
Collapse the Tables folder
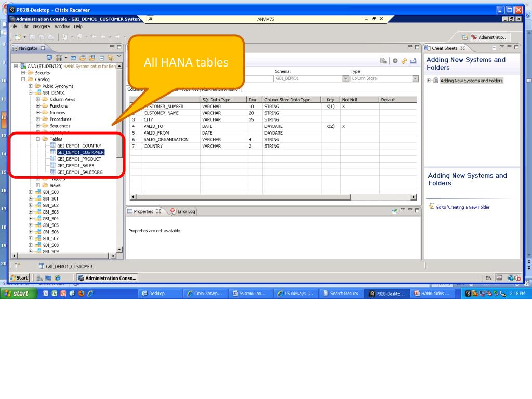[38, 139]
